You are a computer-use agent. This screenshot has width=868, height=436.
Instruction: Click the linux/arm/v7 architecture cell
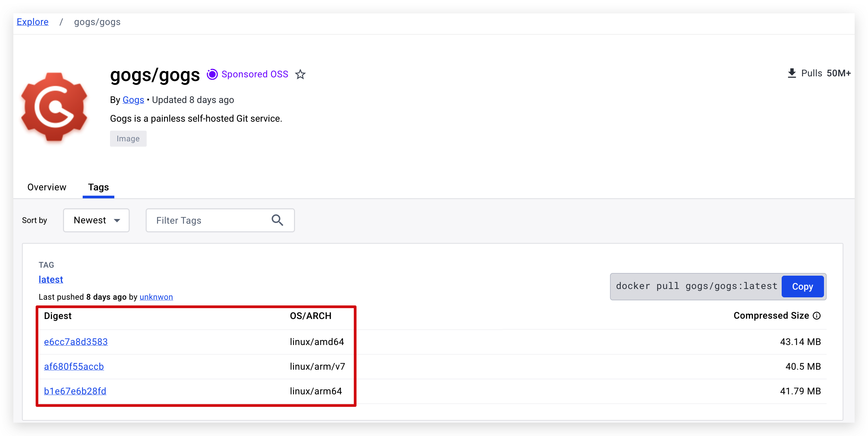tap(317, 366)
